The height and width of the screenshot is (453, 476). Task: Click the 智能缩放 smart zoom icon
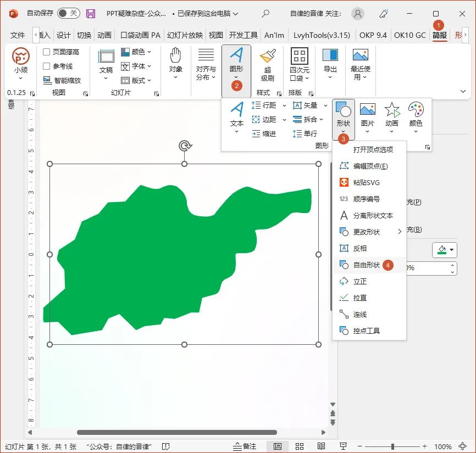pos(47,80)
